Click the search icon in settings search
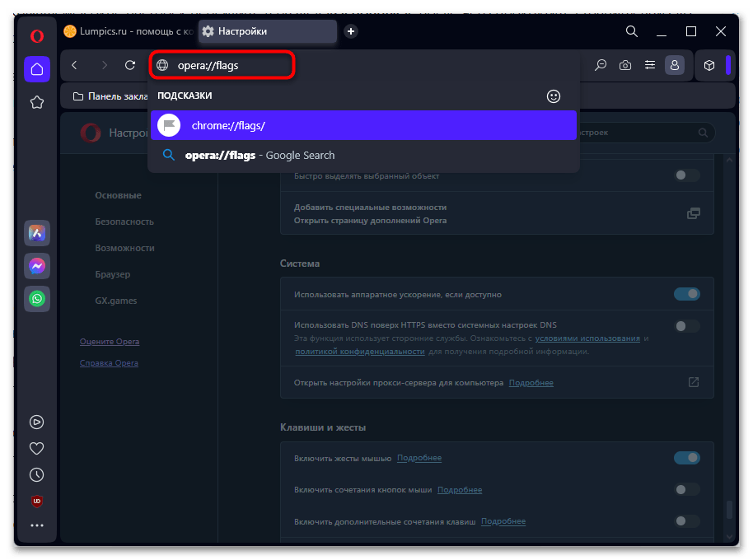This screenshot has height=560, width=753. [703, 133]
